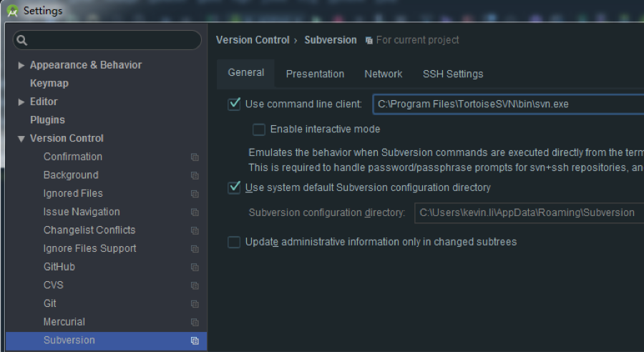Switch to the Presentation tab

315,74
